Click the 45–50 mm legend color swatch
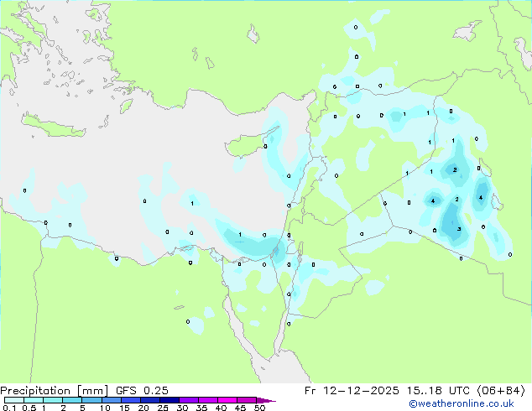This screenshot has height=411, width=532. pyautogui.click(x=247, y=400)
